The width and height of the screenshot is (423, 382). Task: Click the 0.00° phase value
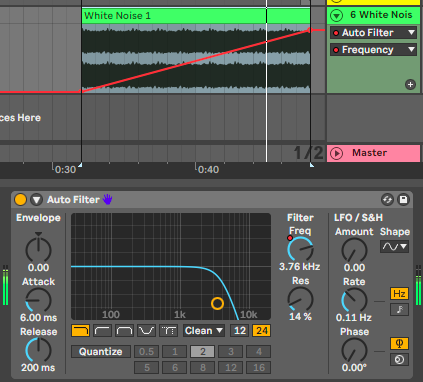(354, 368)
